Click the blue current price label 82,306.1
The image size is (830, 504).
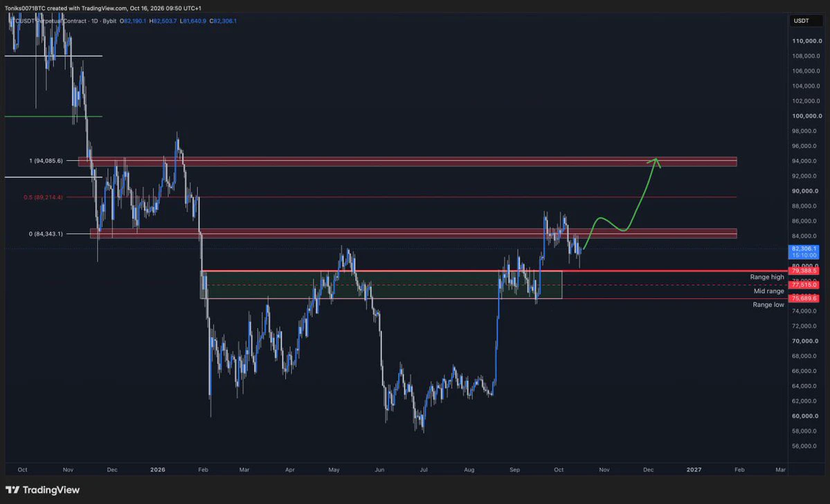point(804,251)
